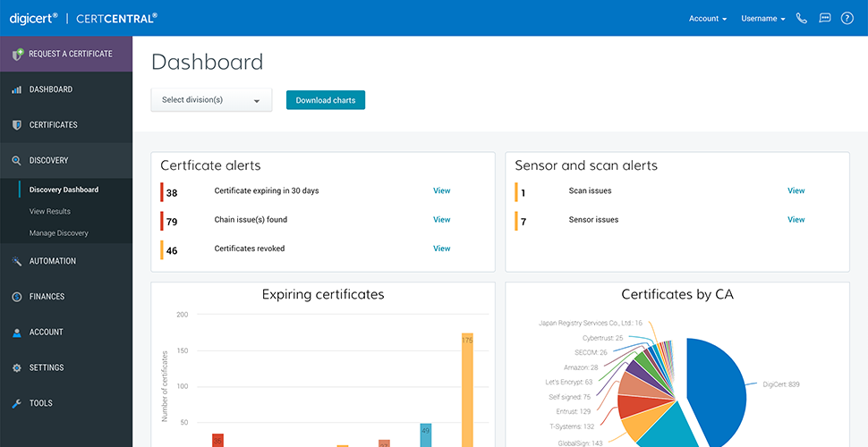Image resolution: width=868 pixels, height=447 pixels.
Task: Click the Certificates shield sidebar icon
Action: pyautogui.click(x=16, y=125)
